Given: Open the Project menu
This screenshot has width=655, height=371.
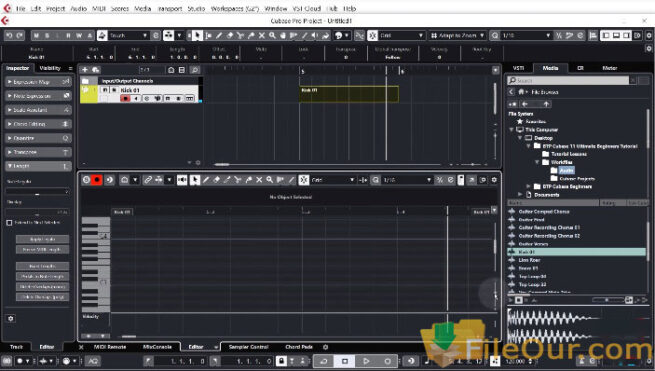Looking at the screenshot, I should point(55,8).
